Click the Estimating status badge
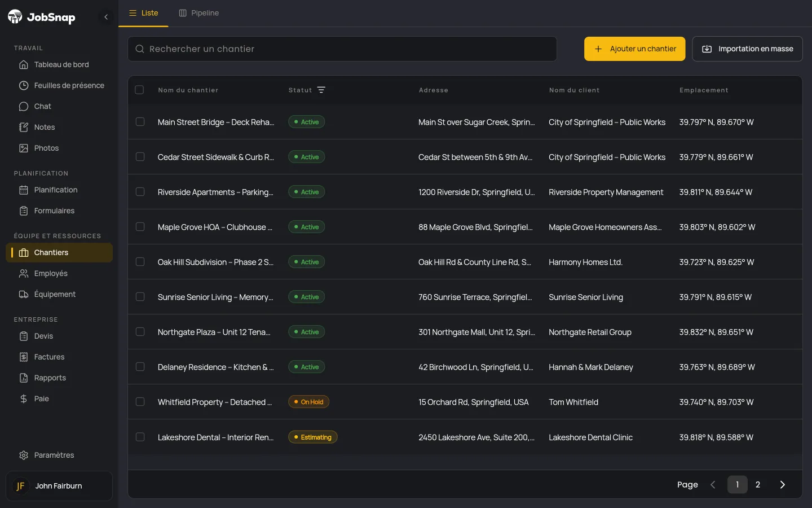Viewport: 812px width, 508px height. coord(313,437)
